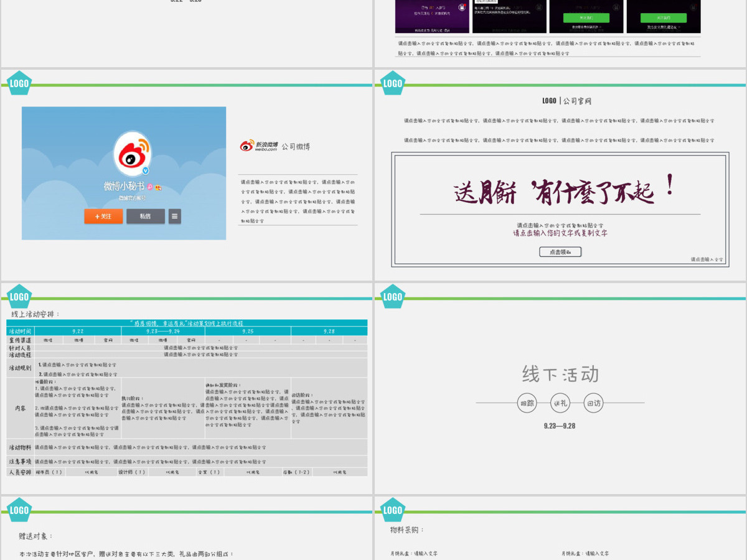Click the 9.25 date cell
This screenshot has height=560, width=747.
[248, 332]
